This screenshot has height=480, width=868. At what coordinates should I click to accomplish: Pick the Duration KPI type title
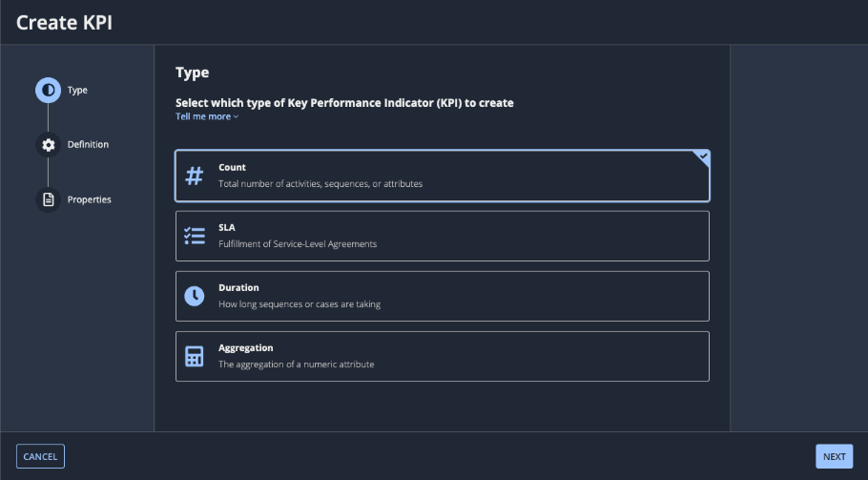[x=238, y=287]
